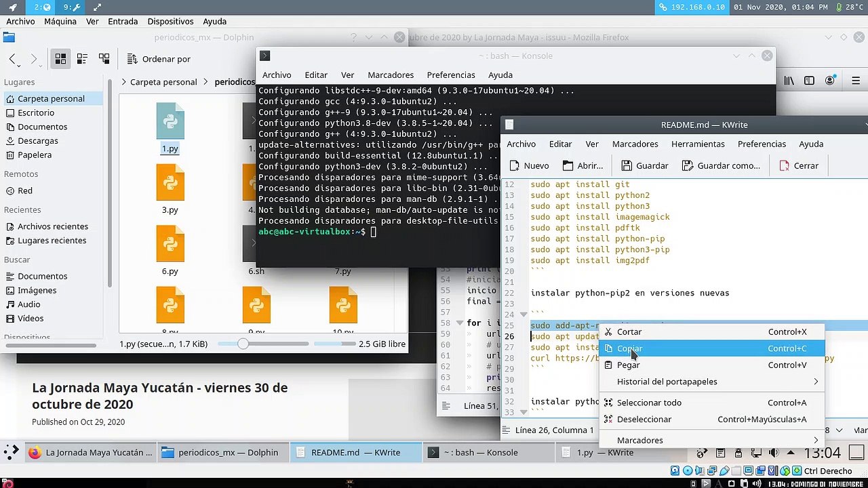Switch Dolphin to details tree view
This screenshot has width=868, height=488.
(104, 59)
